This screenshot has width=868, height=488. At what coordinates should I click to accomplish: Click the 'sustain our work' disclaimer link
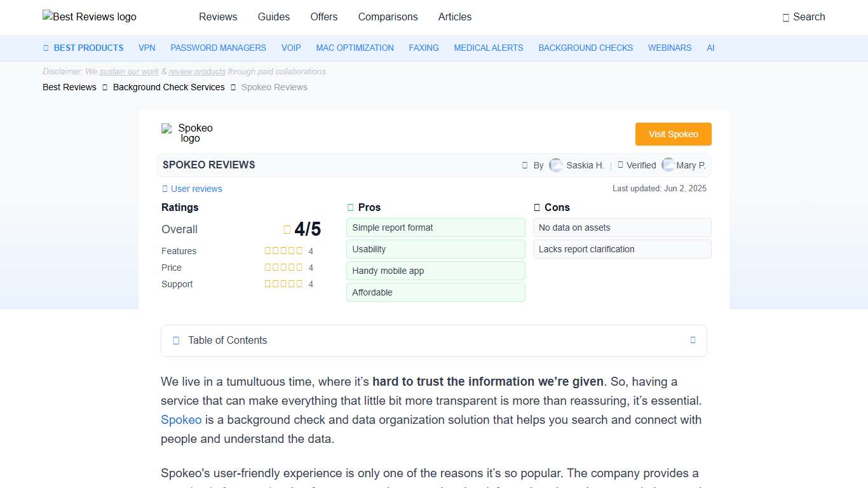click(x=129, y=71)
